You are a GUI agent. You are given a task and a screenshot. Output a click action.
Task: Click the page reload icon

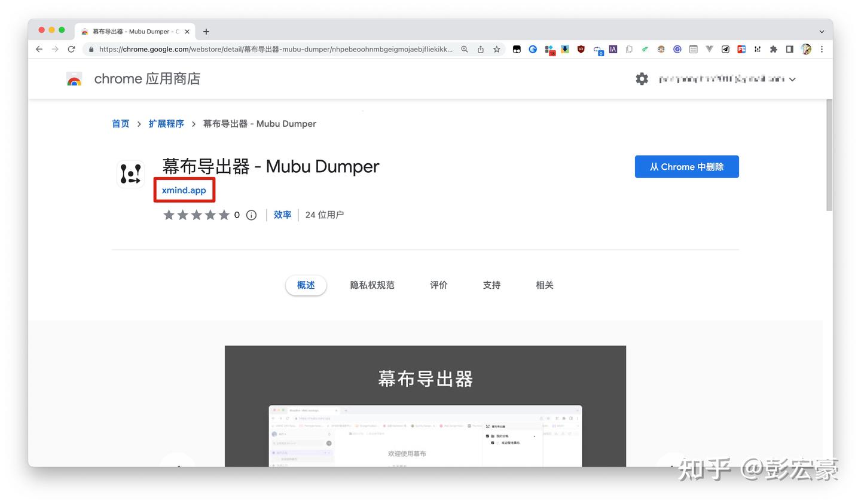pyautogui.click(x=71, y=49)
